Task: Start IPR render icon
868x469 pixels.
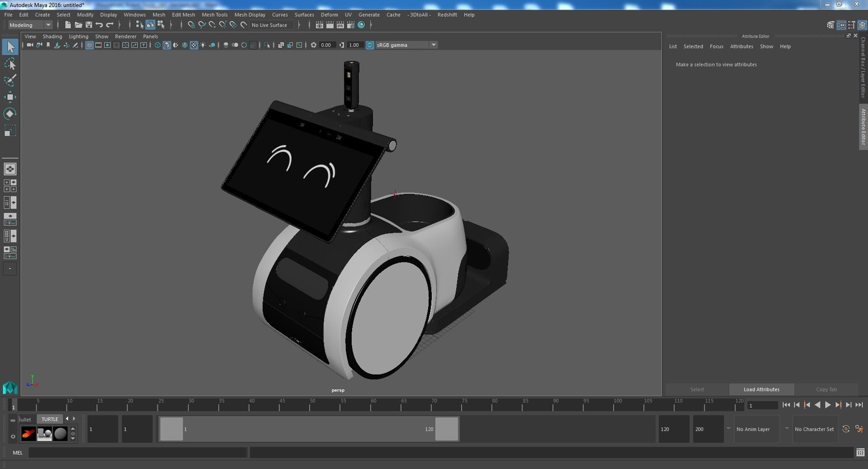Action: click(340, 25)
